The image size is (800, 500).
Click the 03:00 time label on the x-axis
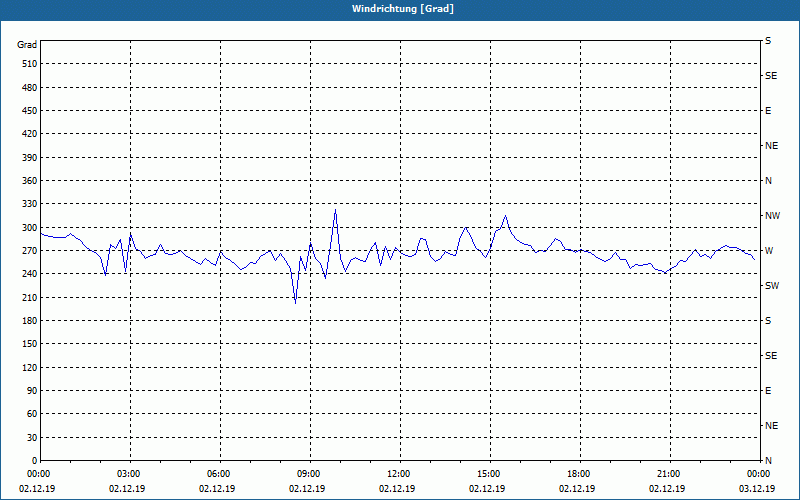pos(128,474)
